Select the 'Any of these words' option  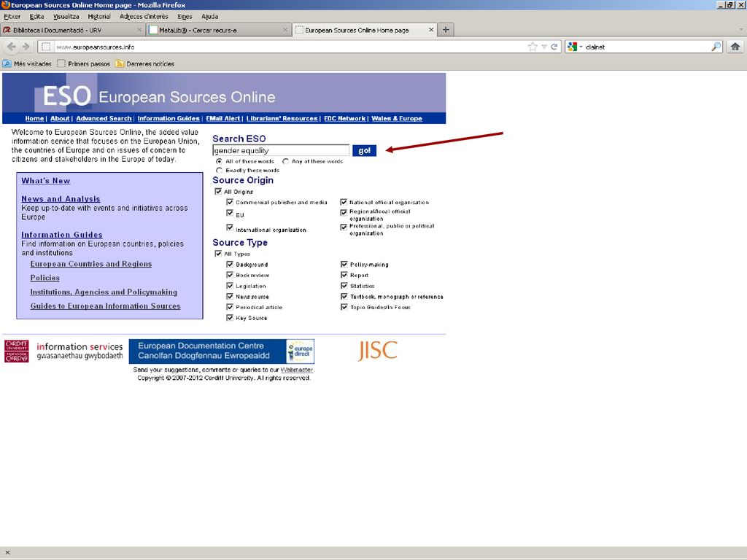click(x=285, y=161)
